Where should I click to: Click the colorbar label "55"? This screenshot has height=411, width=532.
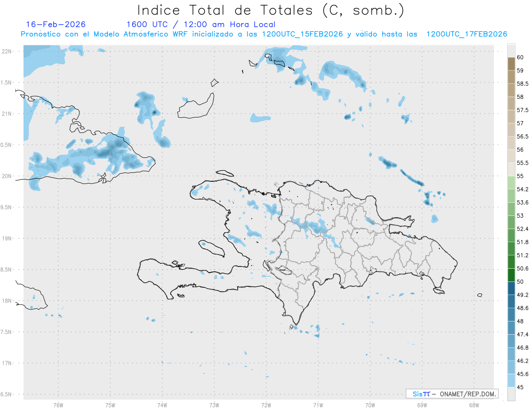click(x=520, y=176)
